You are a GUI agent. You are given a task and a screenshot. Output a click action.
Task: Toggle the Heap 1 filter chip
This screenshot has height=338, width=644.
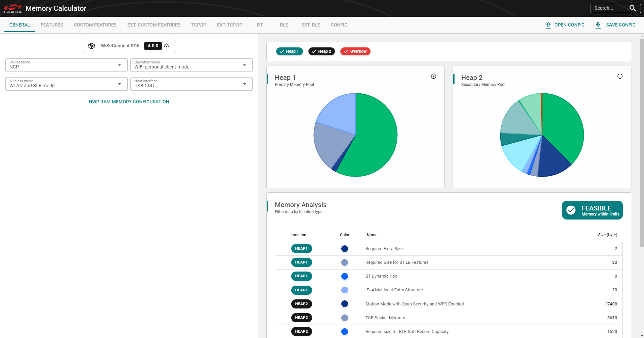tap(289, 51)
